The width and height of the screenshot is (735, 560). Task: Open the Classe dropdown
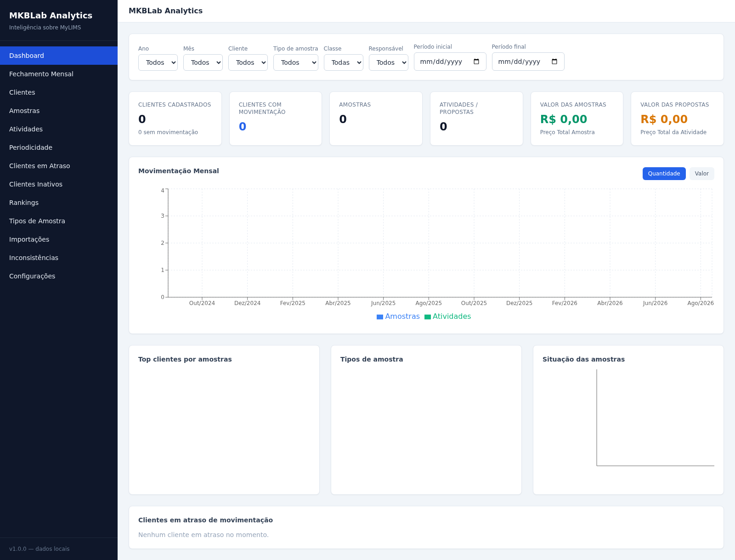coord(344,62)
